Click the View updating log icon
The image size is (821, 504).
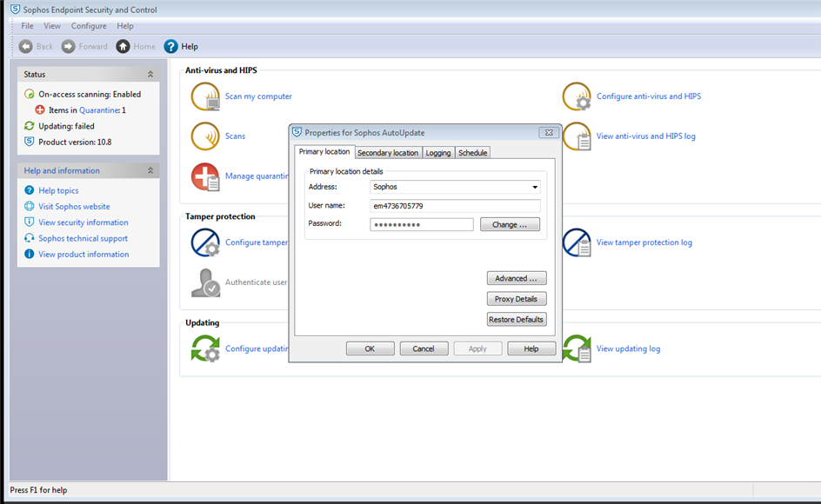pyautogui.click(x=577, y=348)
